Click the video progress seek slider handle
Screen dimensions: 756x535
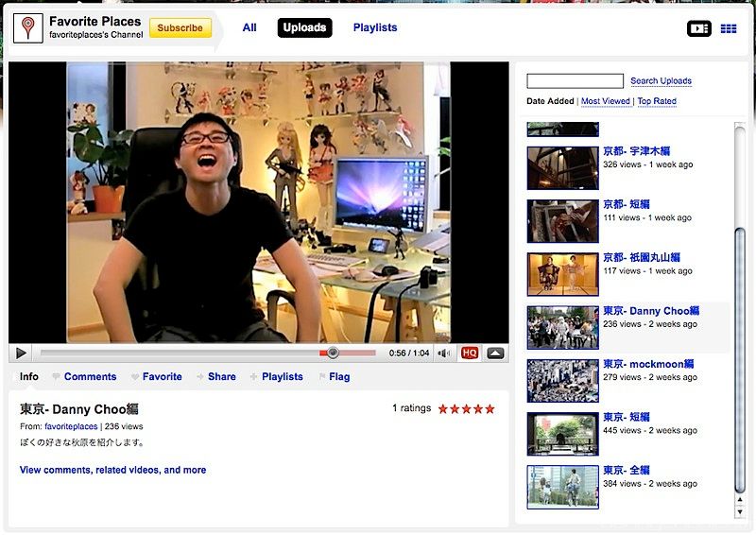pos(333,354)
